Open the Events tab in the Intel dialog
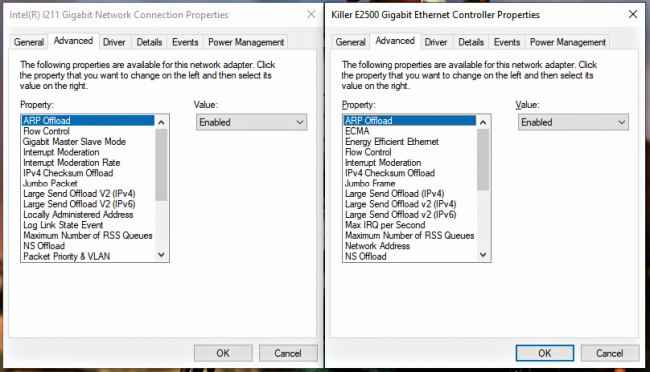Viewport: 650px width, 372px height. click(x=185, y=42)
